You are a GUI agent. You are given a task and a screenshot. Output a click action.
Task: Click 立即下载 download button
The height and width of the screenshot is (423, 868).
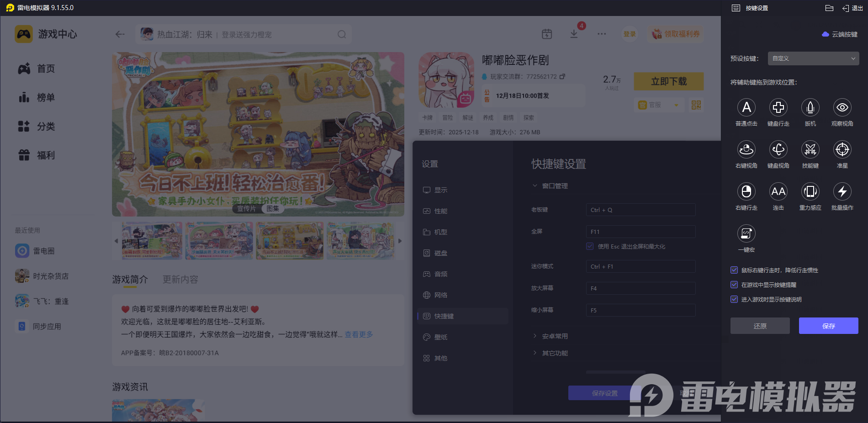[x=669, y=81]
